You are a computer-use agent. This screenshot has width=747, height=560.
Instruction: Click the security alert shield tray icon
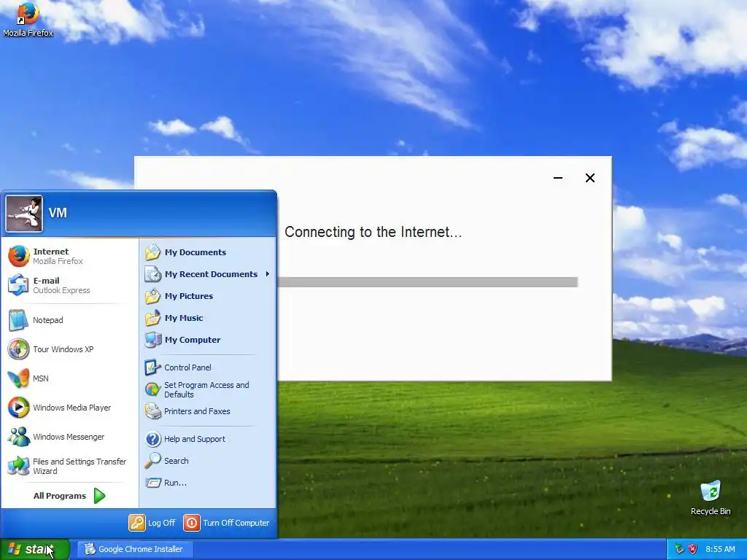coord(693,549)
